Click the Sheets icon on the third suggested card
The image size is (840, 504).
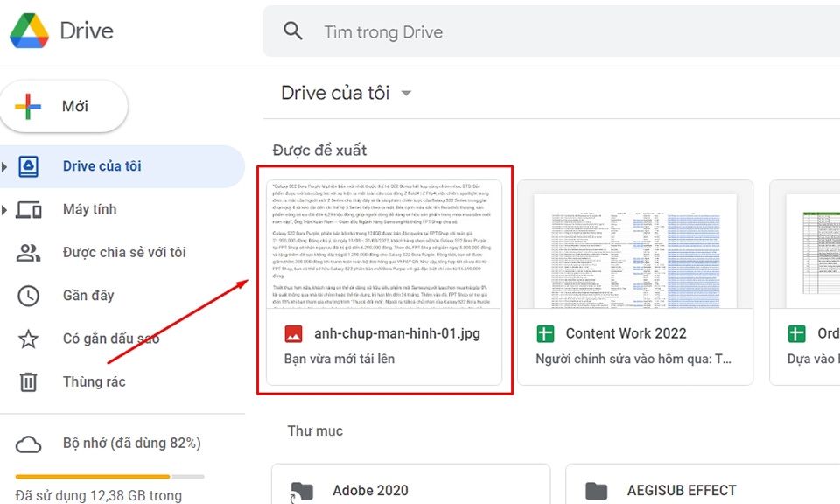pyautogui.click(x=796, y=333)
